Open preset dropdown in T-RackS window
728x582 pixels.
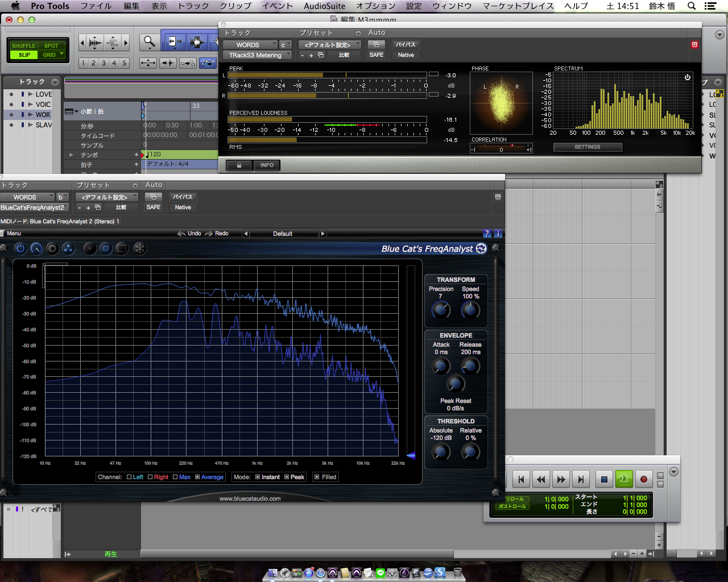click(330, 45)
